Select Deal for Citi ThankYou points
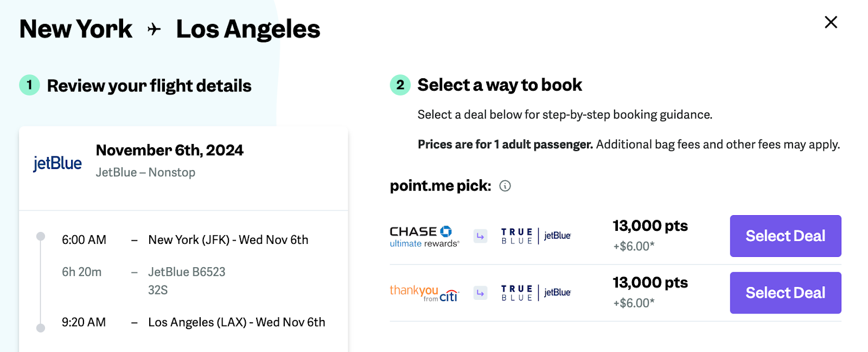Viewport: 868px width, 352px height. (785, 293)
